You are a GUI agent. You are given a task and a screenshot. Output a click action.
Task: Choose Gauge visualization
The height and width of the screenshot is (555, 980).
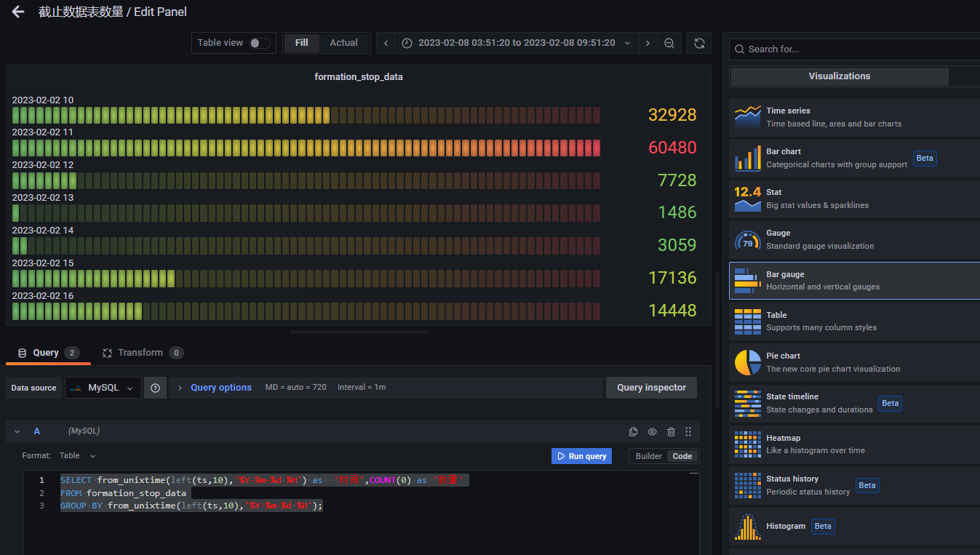tap(855, 239)
